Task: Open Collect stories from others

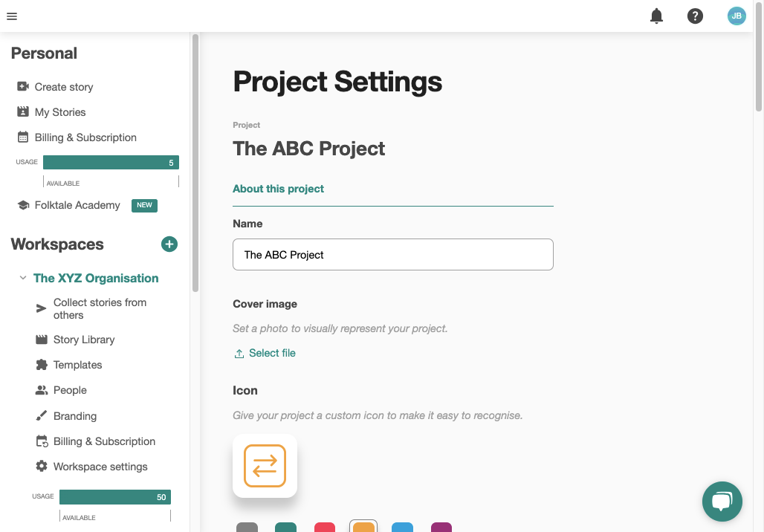Action: (100, 308)
